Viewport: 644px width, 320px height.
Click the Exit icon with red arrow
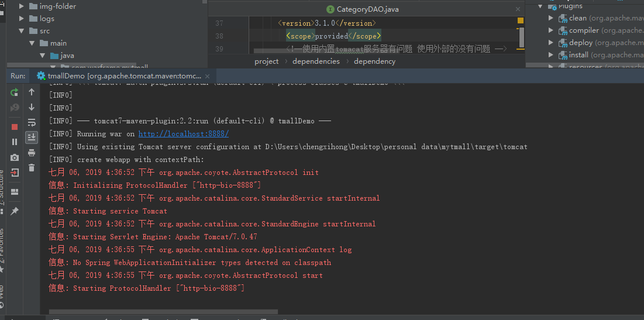[15, 173]
